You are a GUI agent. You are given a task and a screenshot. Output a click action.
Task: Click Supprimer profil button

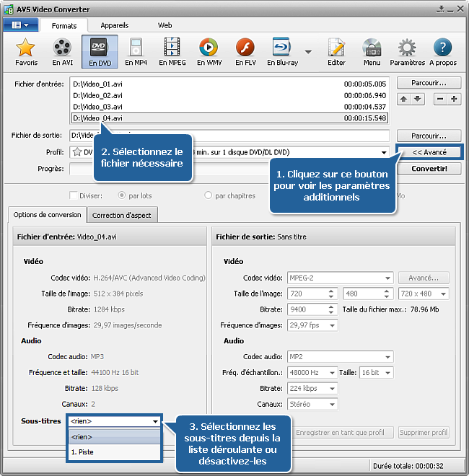(424, 432)
